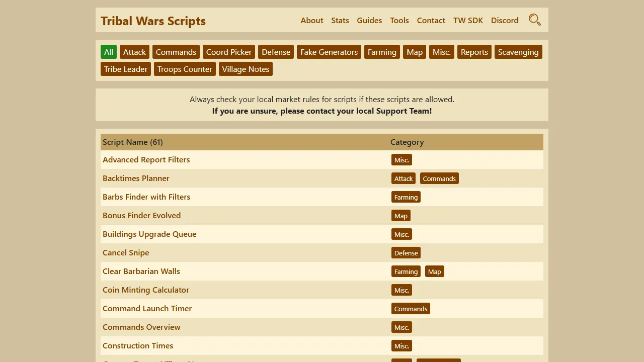Toggle the Attack category filter

tap(134, 52)
